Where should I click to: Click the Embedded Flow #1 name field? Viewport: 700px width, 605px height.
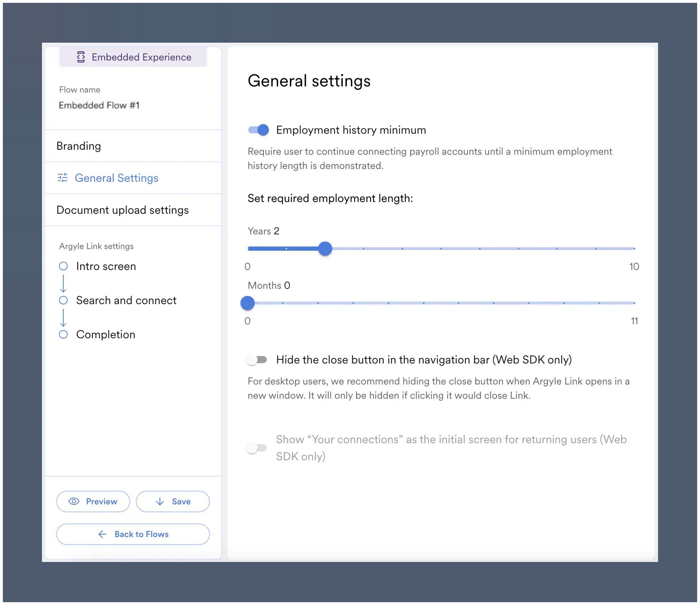coord(100,105)
